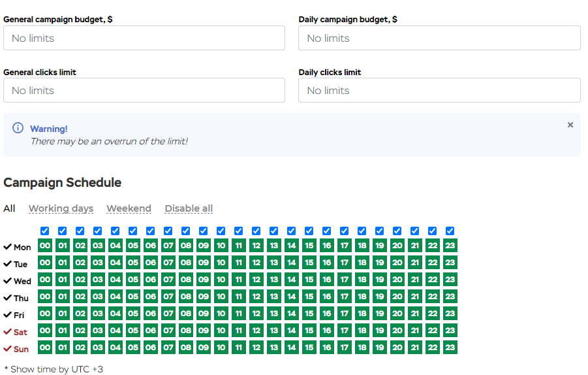
Task: Toggle Sunday 23 hour cell
Action: (450, 348)
